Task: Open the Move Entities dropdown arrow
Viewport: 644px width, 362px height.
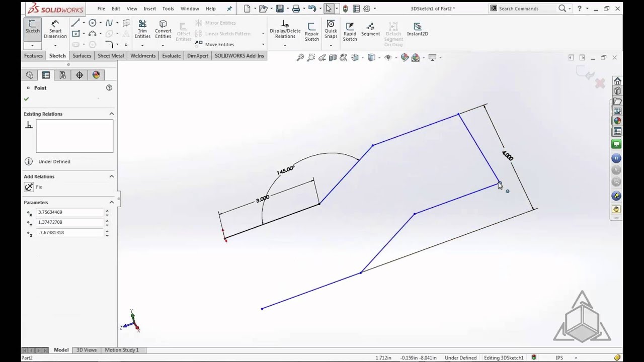Action: point(263,45)
